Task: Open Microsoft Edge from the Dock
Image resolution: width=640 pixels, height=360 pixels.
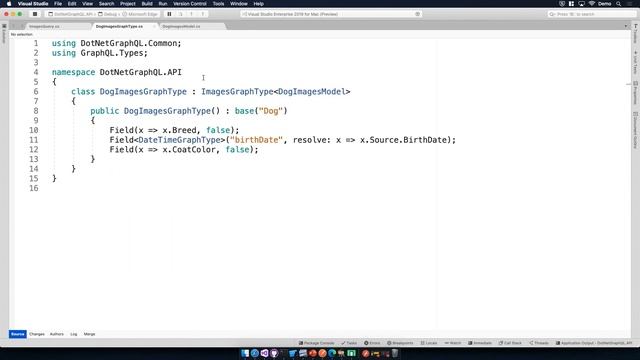Action: pos(332,353)
